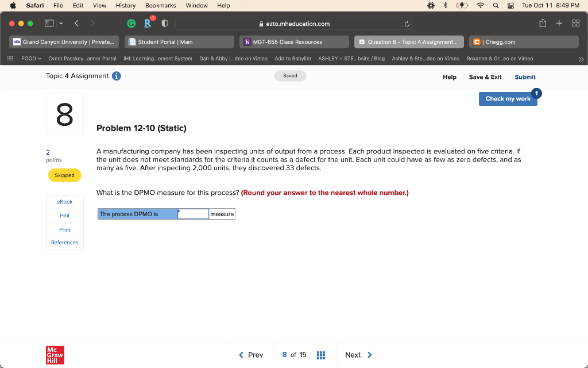Image resolution: width=588 pixels, height=368 pixels.
Task: Switch to Grand Canyon University tab
Action: 64,42
